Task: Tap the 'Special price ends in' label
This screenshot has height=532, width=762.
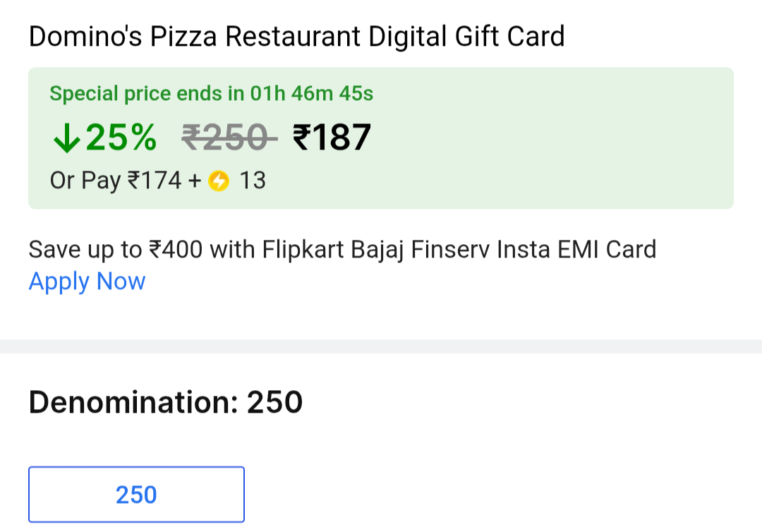Action: pos(144,93)
